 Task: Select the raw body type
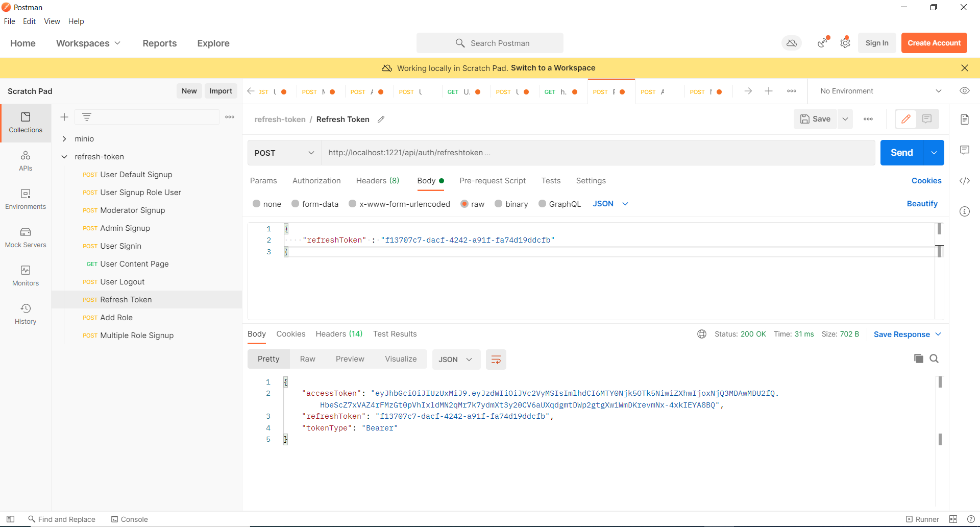click(x=464, y=204)
